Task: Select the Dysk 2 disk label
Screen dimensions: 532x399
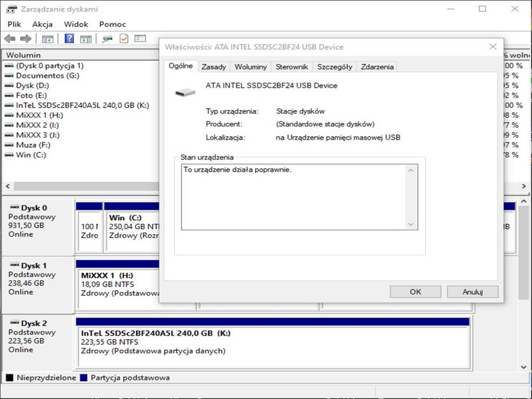Action: click(x=38, y=342)
